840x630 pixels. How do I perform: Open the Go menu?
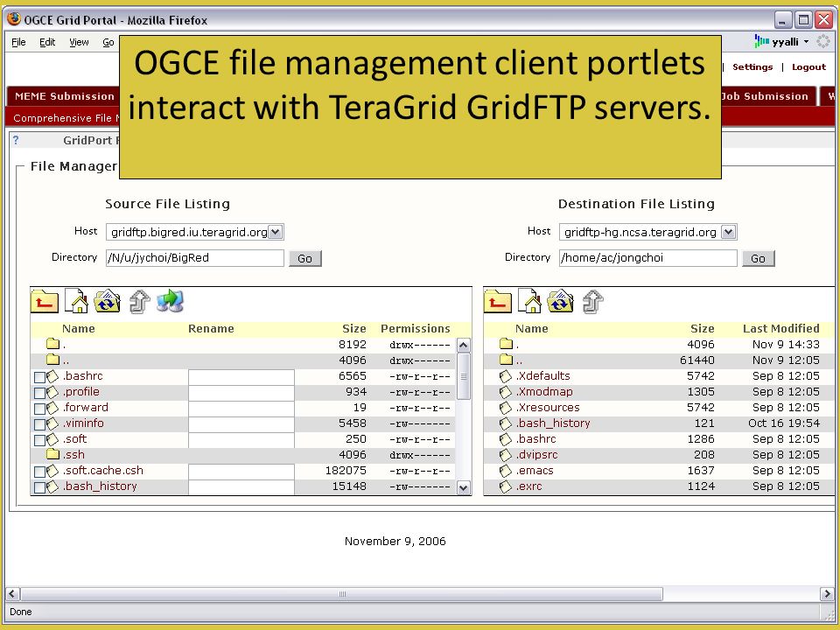coord(108,42)
